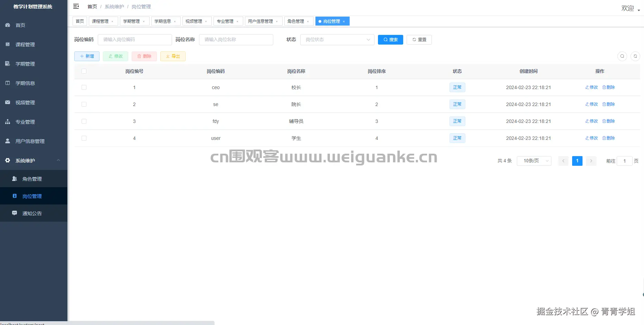The image size is (644, 325).
Task: Open 专业管理 in sidebar
Action: 34,122
